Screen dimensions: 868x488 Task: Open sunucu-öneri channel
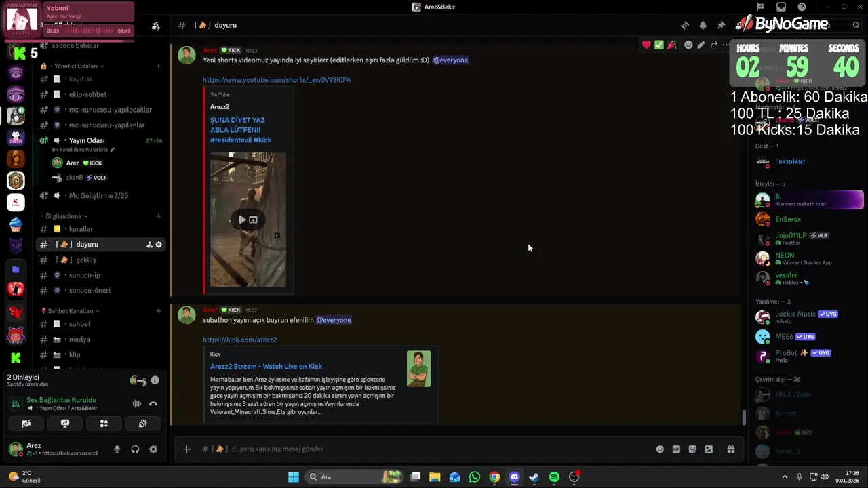click(100, 290)
